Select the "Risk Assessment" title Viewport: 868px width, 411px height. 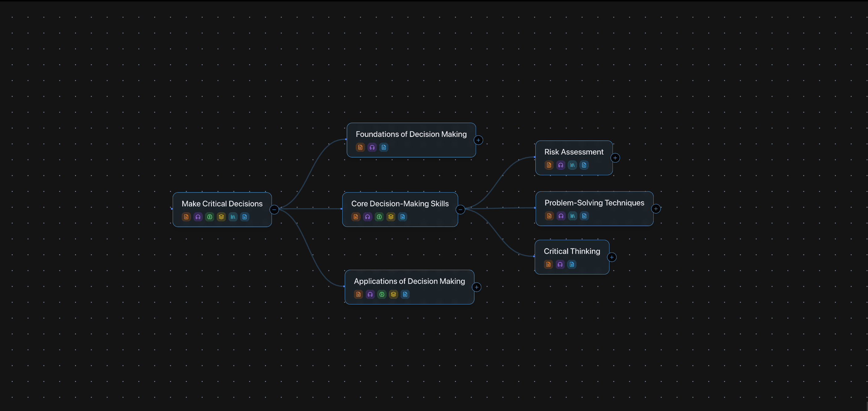point(574,152)
